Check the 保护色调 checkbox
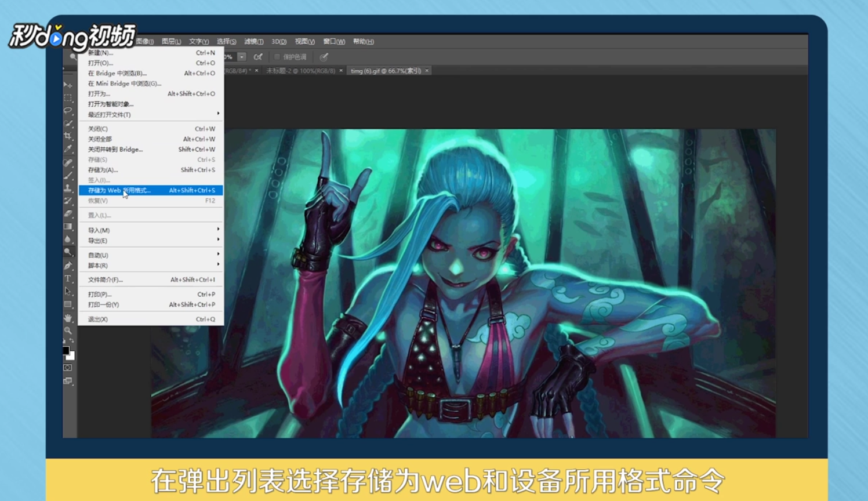The width and height of the screenshot is (868, 501). 277,57
